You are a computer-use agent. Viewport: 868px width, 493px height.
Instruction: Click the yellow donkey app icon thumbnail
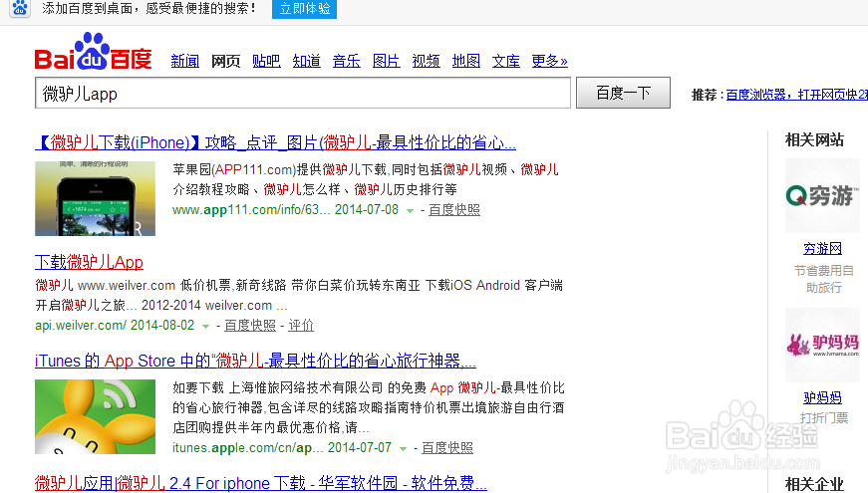point(96,416)
